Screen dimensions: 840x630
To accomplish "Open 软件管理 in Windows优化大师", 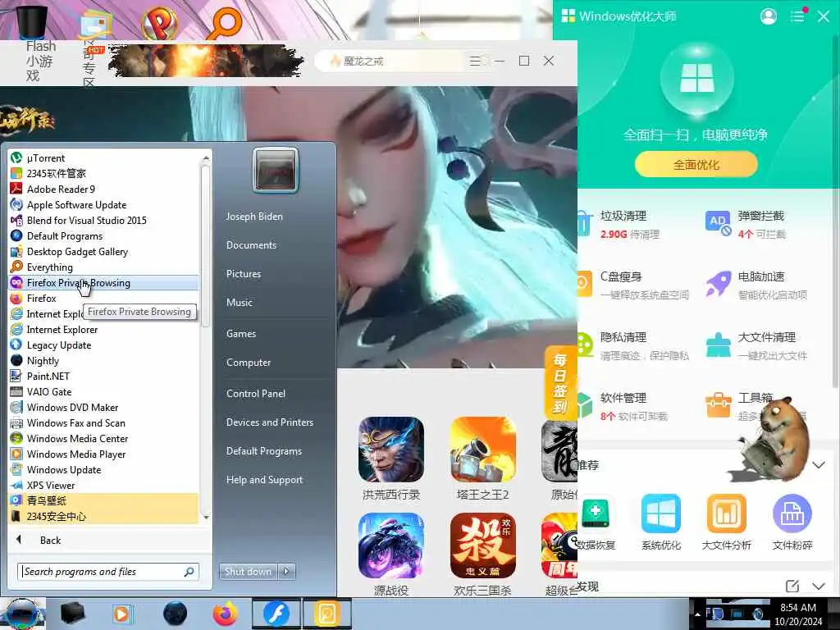I will coord(623,406).
